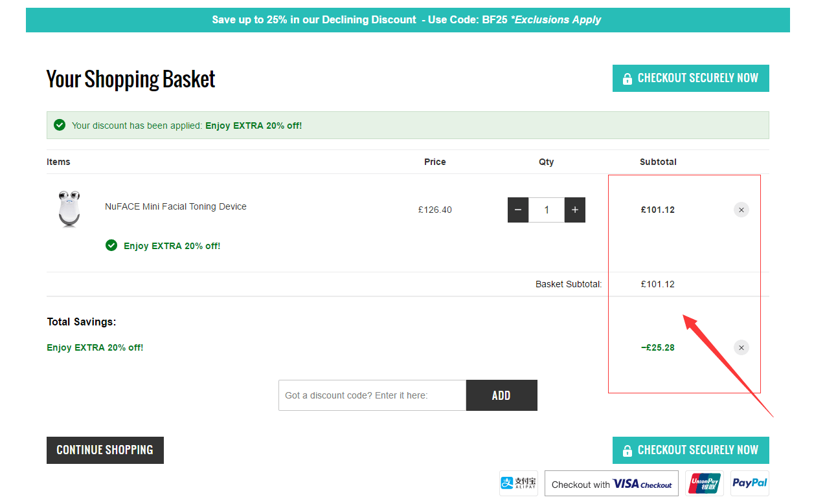Image resolution: width=814 pixels, height=504 pixels.
Task: Click Enjoy EXTRA 20% off under Total Savings
Action: tap(95, 347)
